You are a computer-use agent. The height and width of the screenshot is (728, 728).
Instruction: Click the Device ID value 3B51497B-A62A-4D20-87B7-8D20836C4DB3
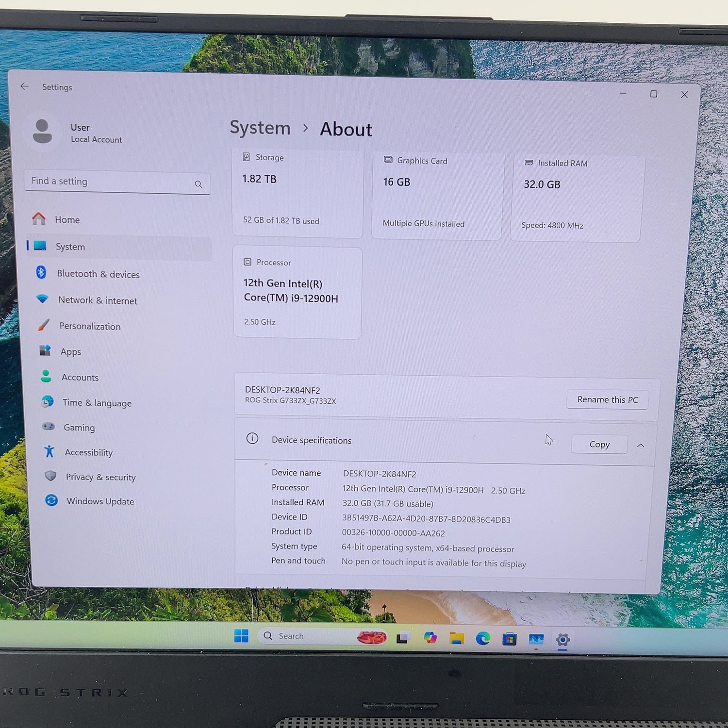426,519
